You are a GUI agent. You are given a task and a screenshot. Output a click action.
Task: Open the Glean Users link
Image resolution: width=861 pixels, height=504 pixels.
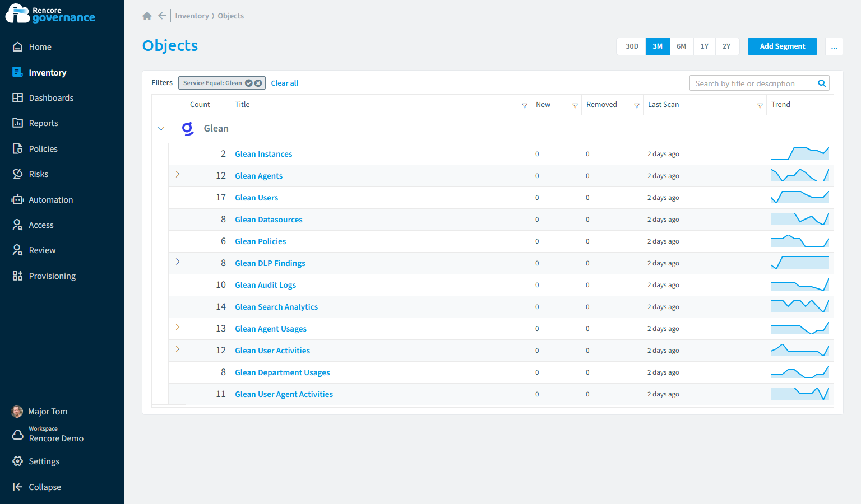tap(256, 198)
